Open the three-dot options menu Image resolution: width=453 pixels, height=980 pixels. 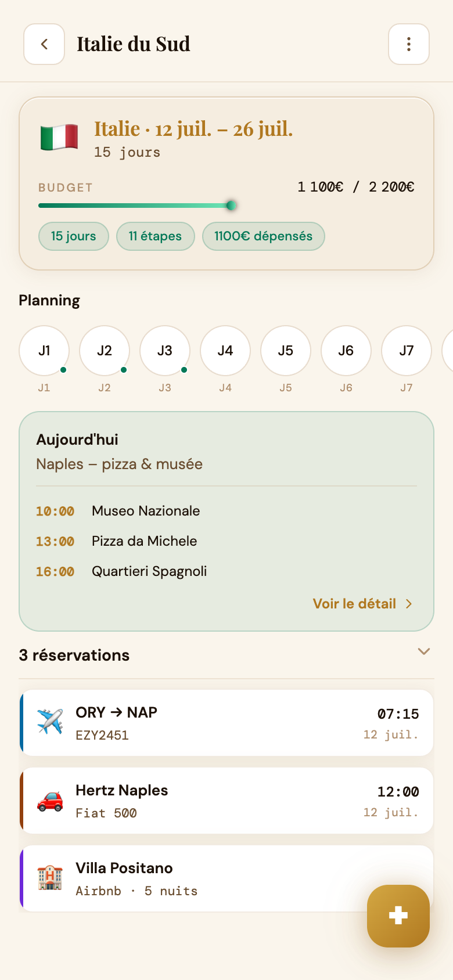pyautogui.click(x=409, y=44)
